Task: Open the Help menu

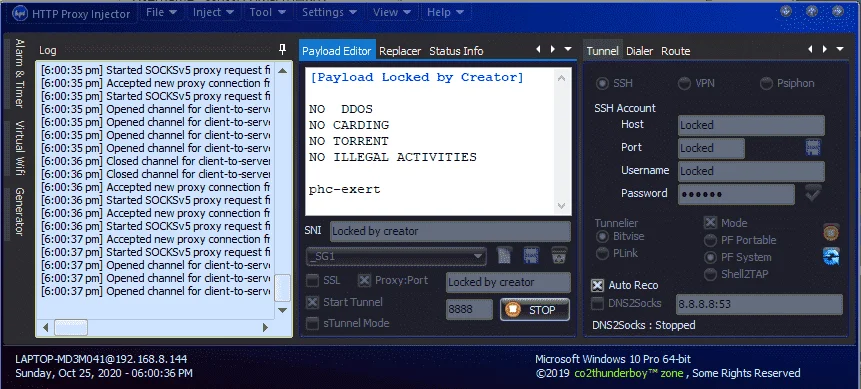Action: [445, 12]
